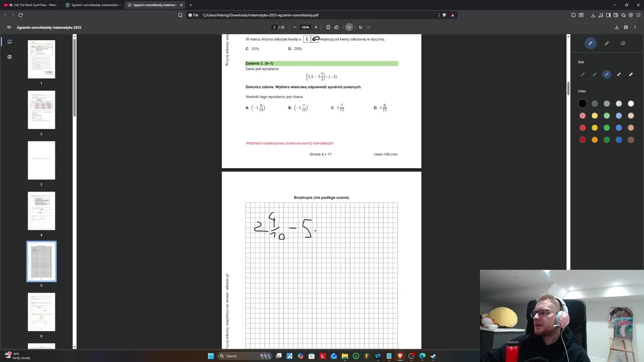Pick the light blue swatch in second row
The image size is (644, 362).
click(619, 116)
